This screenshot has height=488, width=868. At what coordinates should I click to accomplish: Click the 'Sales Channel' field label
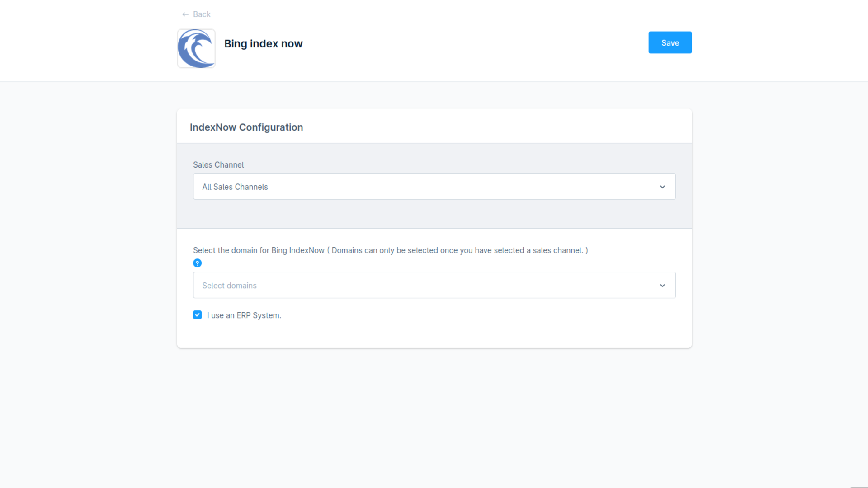tap(218, 165)
